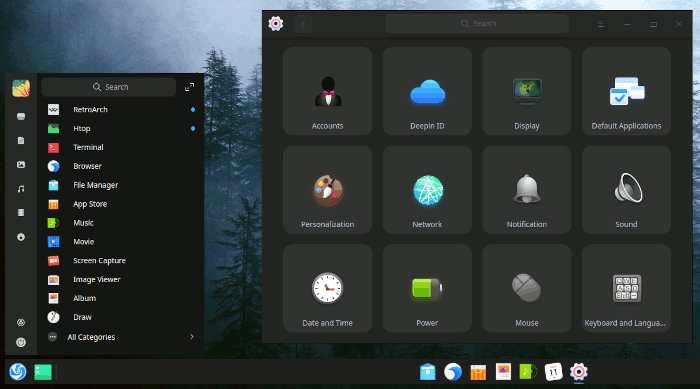This screenshot has width=700, height=389.
Task: Launch File Manager from launcher list
Action: (121, 185)
